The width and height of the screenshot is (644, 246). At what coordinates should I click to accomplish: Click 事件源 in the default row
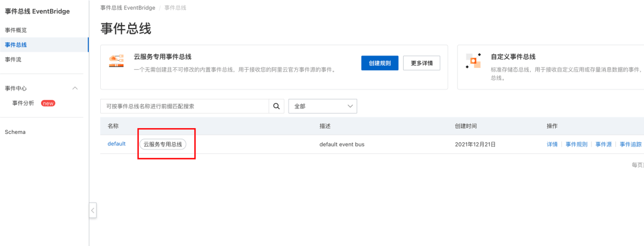pos(603,144)
